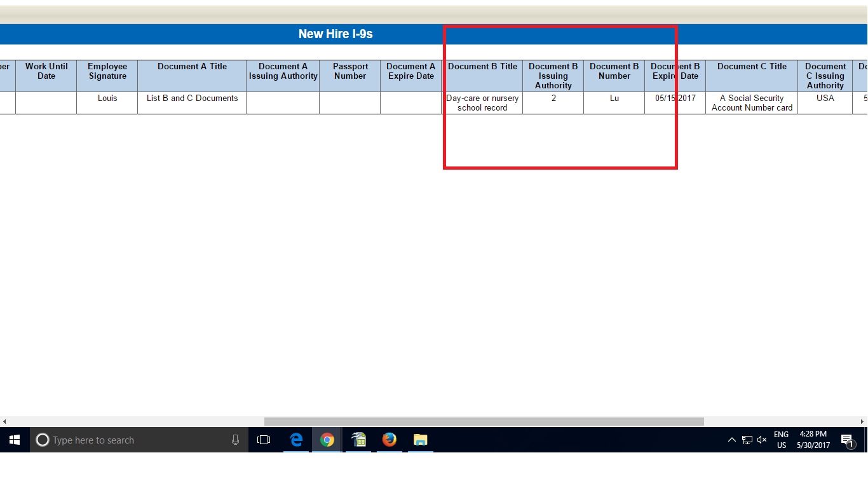Click the scroll left arrow
The width and height of the screenshot is (868, 488).
point(4,421)
